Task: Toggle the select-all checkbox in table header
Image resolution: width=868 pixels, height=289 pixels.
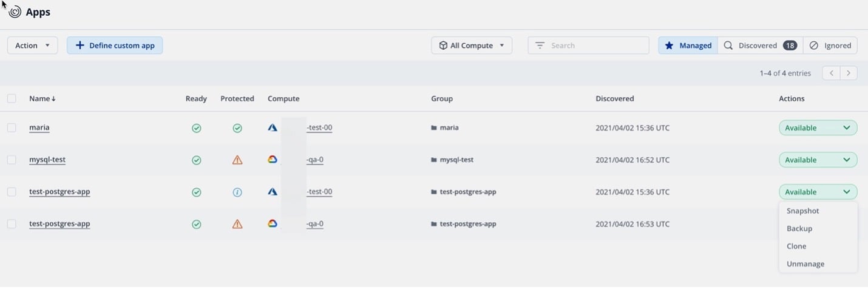Action: [x=12, y=98]
